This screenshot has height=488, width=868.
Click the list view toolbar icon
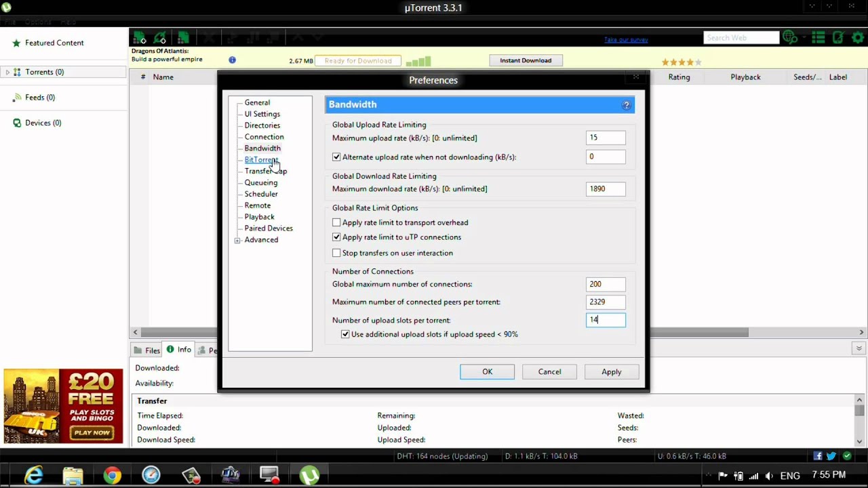(818, 38)
